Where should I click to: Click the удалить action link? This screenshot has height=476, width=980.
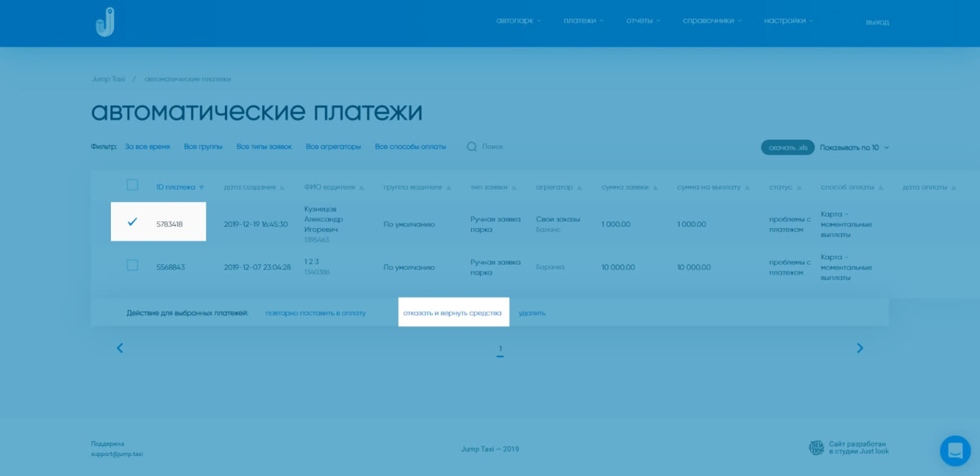tap(532, 313)
